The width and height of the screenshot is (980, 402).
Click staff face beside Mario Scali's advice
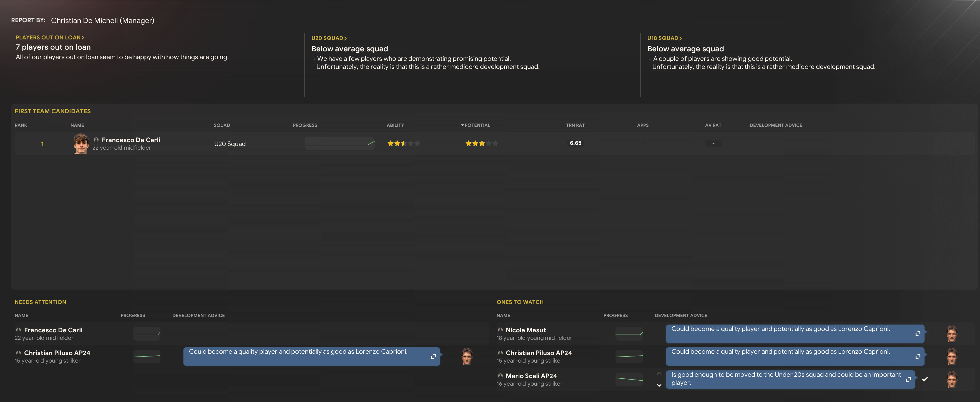[x=951, y=379]
